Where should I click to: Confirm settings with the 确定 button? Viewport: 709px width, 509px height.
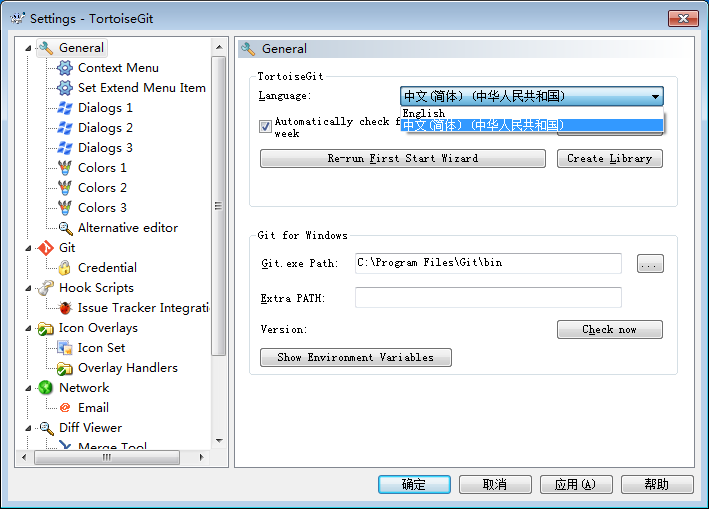coord(414,485)
